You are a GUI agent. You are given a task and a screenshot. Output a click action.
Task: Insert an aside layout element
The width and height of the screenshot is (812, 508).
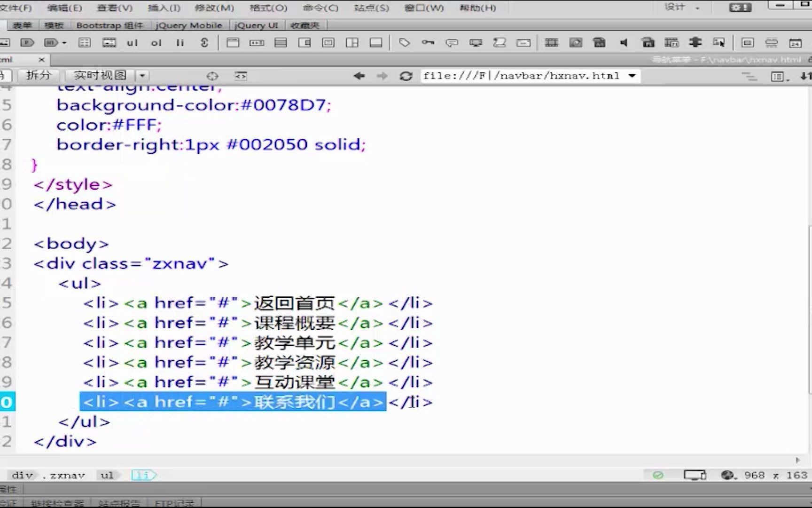click(304, 43)
